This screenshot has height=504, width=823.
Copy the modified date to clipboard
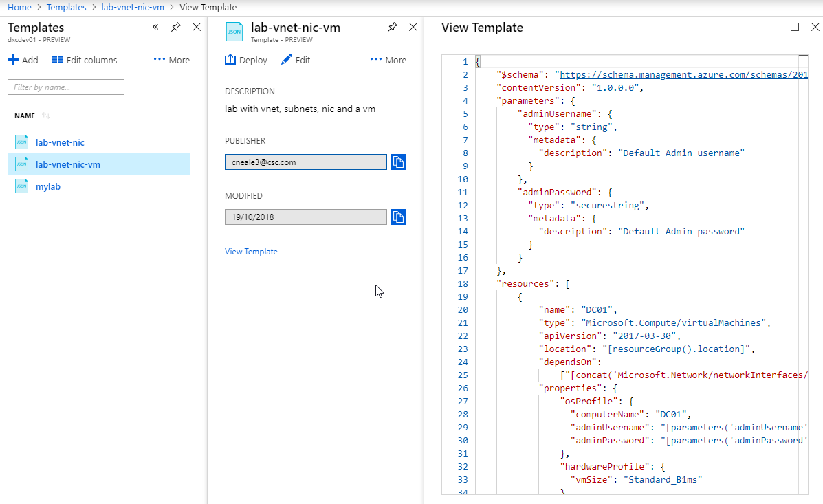(x=398, y=217)
